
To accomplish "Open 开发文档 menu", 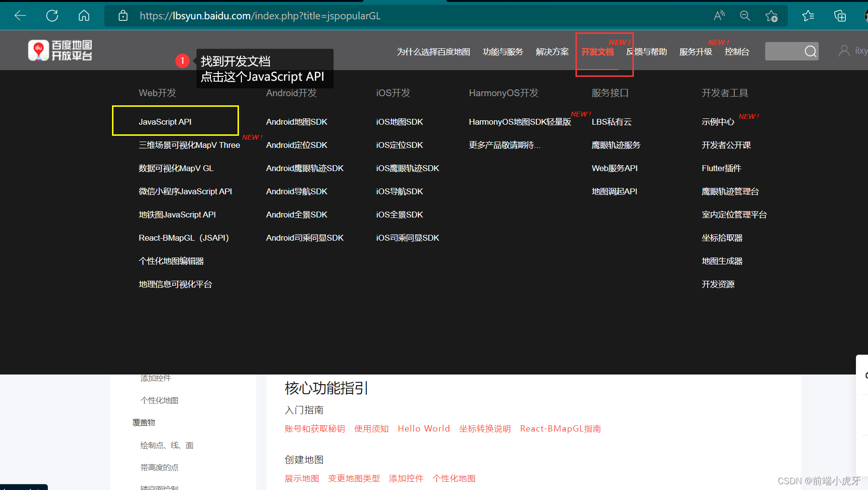I will [598, 52].
